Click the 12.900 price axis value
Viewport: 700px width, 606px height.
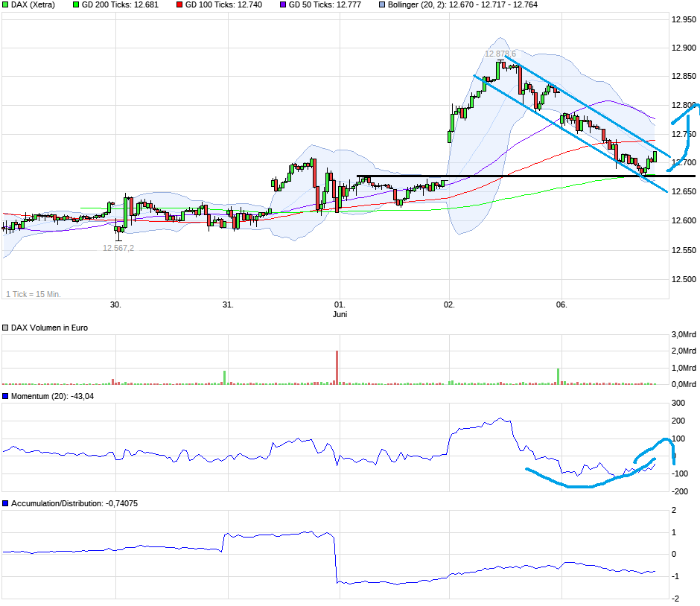click(684, 48)
